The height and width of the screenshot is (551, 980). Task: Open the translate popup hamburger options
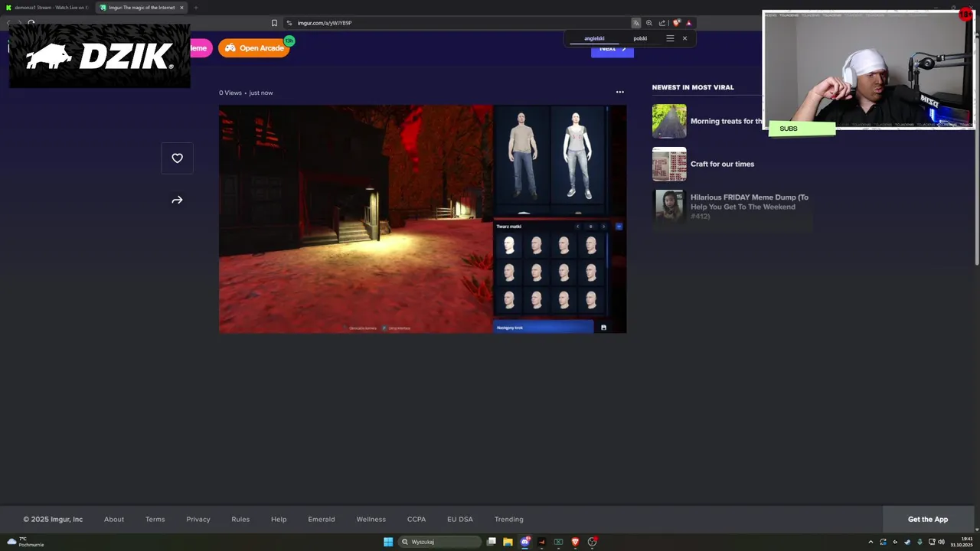[670, 38]
